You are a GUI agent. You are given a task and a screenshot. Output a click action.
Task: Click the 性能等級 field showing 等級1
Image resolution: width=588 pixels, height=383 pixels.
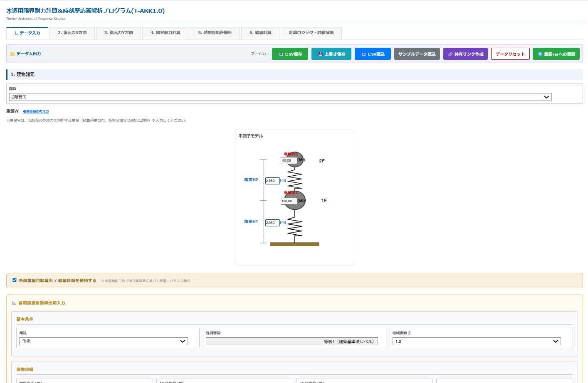coord(292,341)
